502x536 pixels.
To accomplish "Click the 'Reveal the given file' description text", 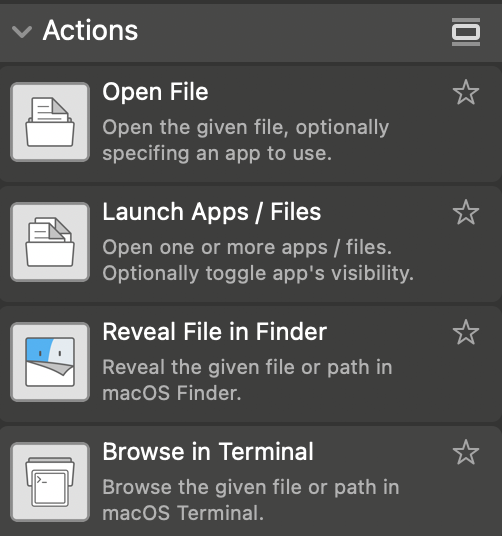I will [x=247, y=380].
